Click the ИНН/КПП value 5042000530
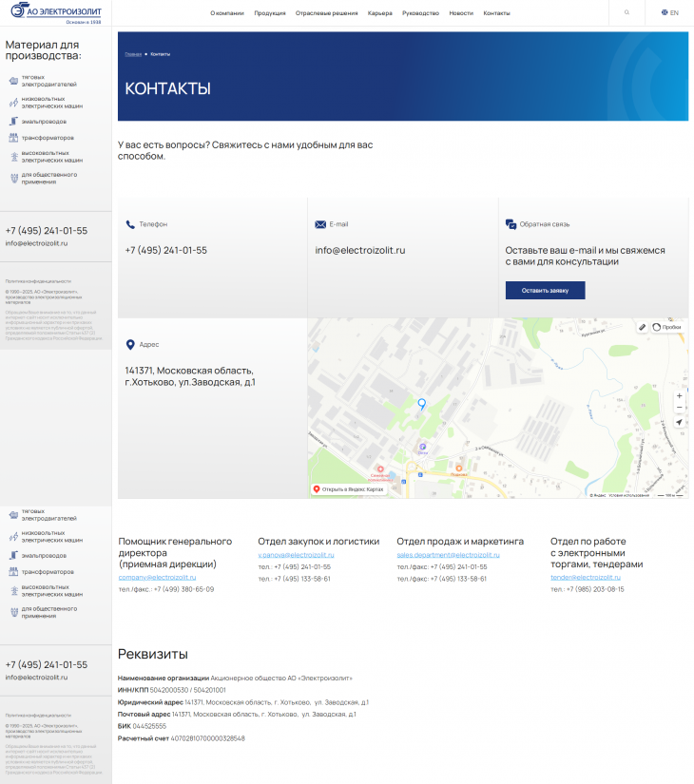The width and height of the screenshot is (694, 784). (169, 690)
